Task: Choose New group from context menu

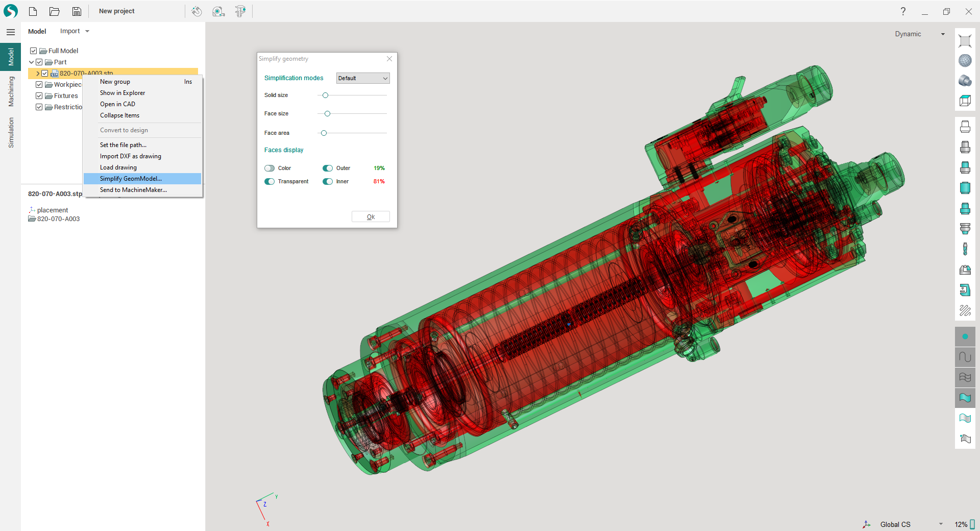Action: [x=143, y=82]
